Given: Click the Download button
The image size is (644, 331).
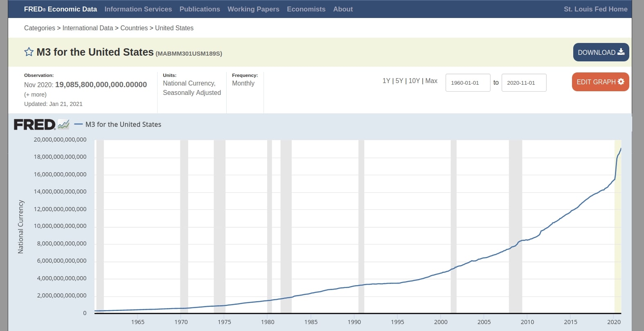Looking at the screenshot, I should (x=601, y=52).
